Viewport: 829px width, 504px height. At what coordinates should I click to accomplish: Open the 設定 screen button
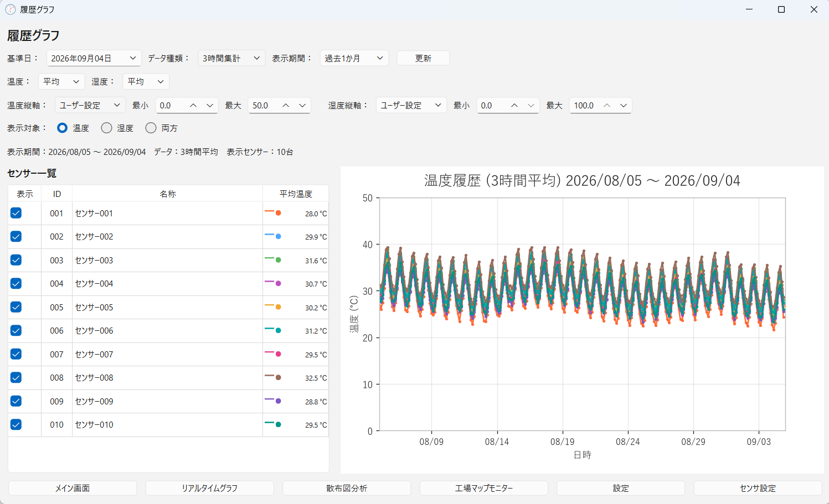tap(621, 488)
